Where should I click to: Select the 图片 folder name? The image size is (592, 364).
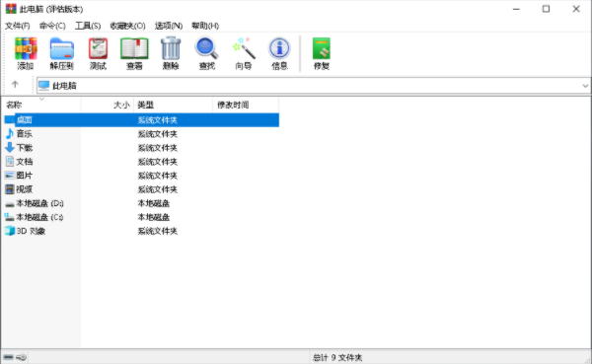[x=24, y=176]
